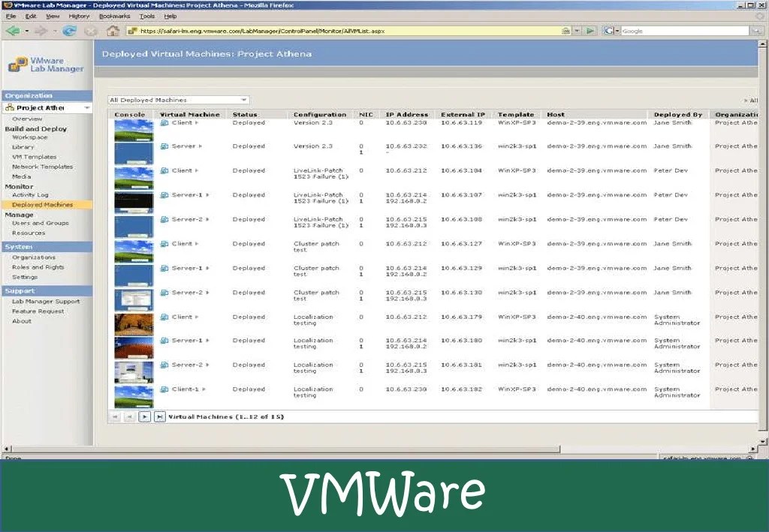Open Client Version 2.3 console thumbnail
The height and width of the screenshot is (532, 769).
click(134, 130)
